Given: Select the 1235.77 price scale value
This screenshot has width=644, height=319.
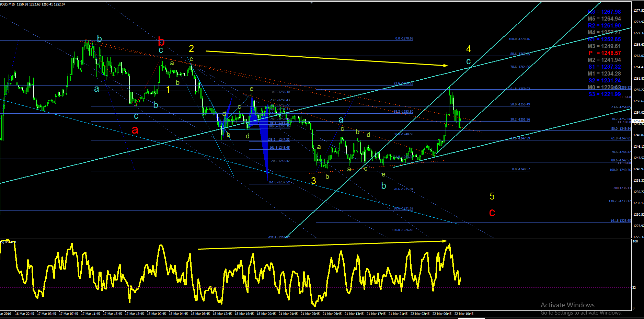Looking at the screenshot, I should click(x=639, y=192).
